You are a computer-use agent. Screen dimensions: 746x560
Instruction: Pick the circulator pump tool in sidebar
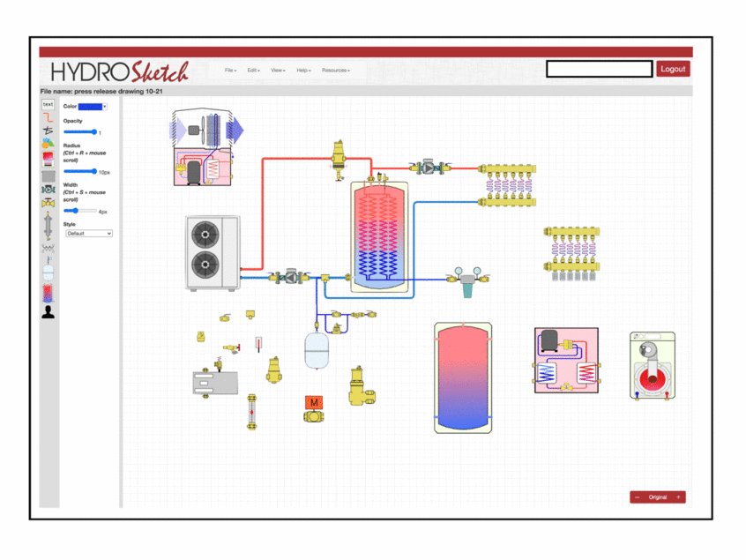tap(48, 189)
